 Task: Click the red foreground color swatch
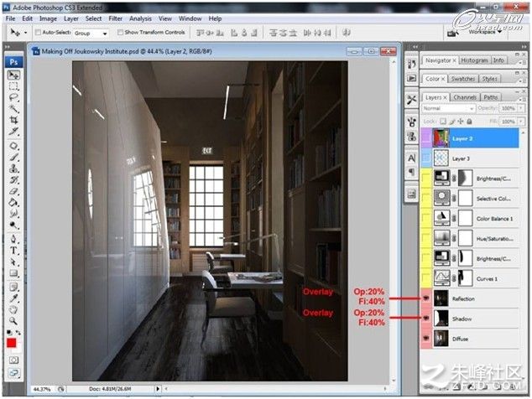[12, 343]
